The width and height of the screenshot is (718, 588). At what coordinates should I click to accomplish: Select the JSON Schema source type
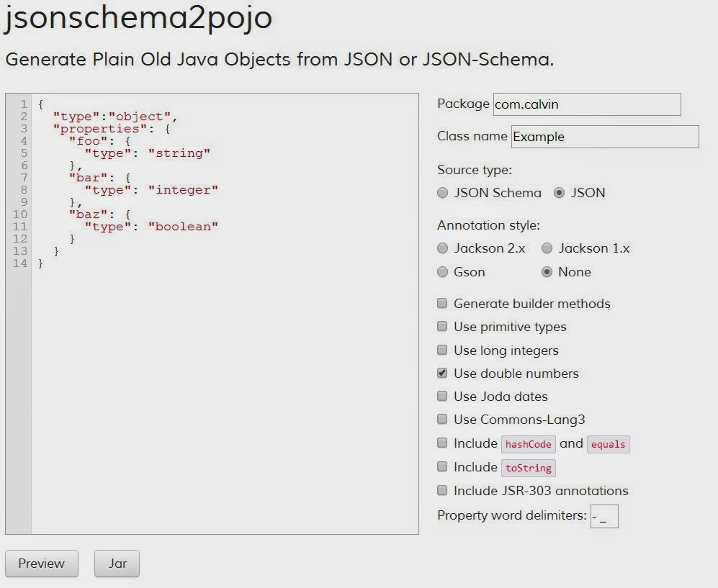[443, 193]
